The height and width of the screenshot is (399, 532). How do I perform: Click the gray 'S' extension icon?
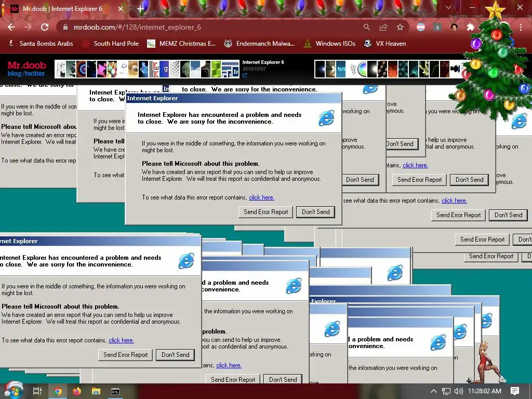coord(437,27)
